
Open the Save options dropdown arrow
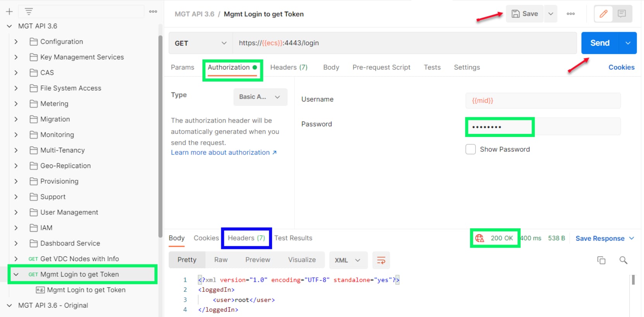[x=551, y=14]
